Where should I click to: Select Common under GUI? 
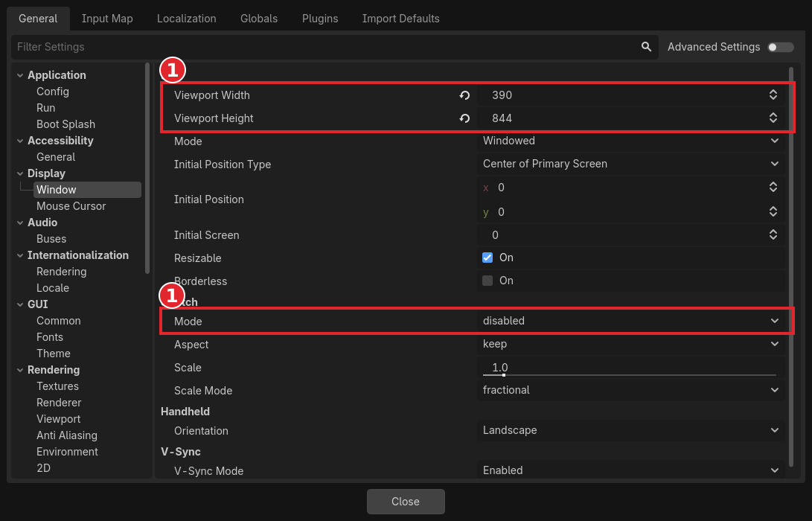(x=59, y=321)
